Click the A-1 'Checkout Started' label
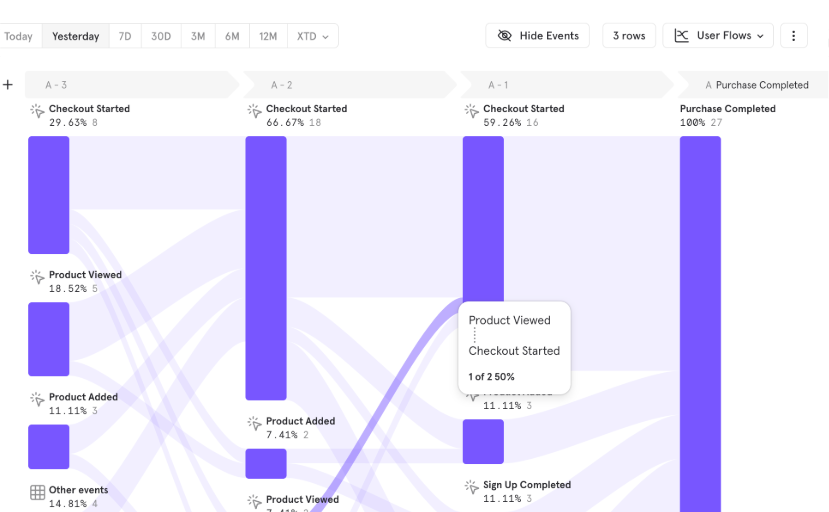 [524, 108]
